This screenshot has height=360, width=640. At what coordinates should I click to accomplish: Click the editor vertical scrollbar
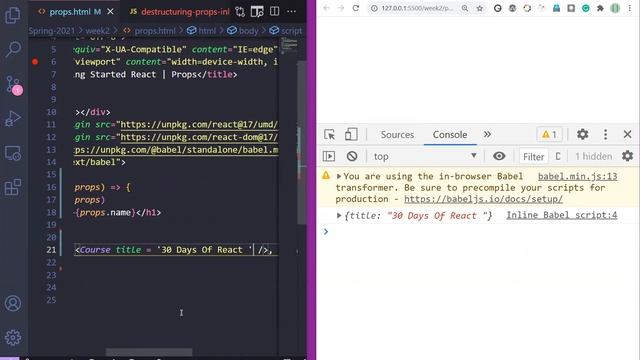click(302, 143)
